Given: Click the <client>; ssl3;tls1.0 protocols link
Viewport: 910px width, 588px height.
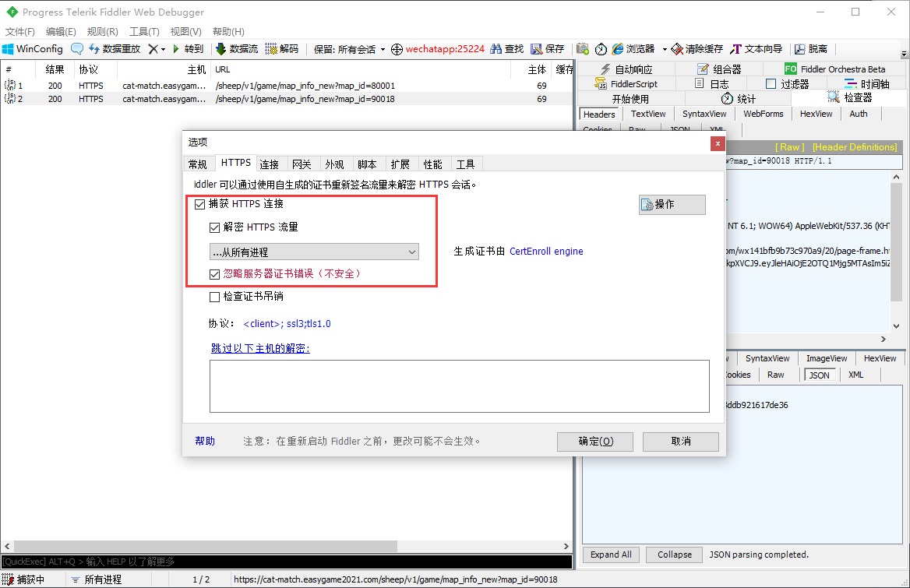Looking at the screenshot, I should coord(287,323).
